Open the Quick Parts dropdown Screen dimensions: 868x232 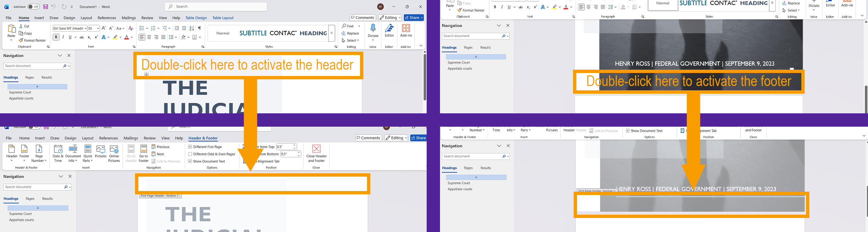click(88, 154)
